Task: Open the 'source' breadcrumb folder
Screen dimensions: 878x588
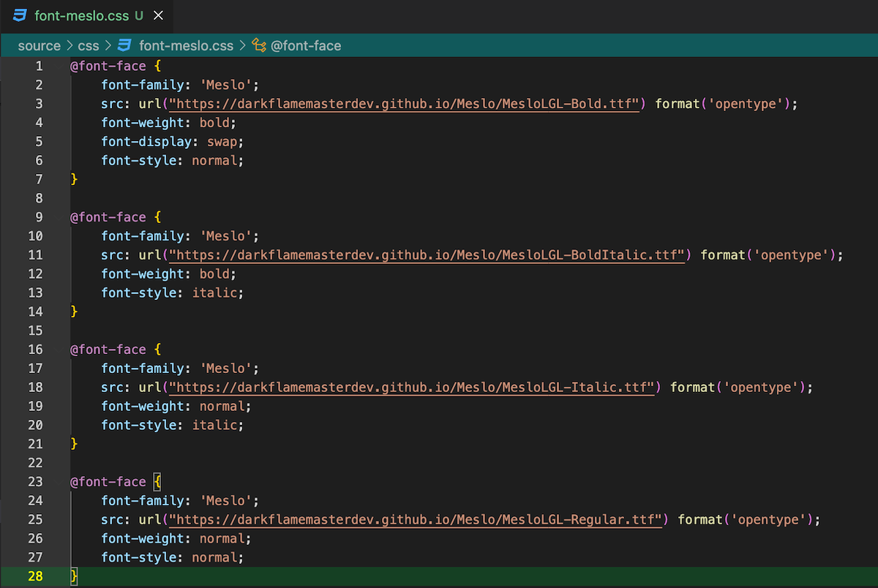Action: click(39, 45)
